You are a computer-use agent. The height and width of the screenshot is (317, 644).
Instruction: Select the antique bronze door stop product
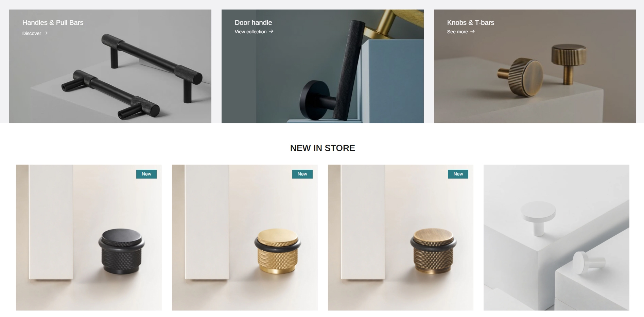pos(401,237)
